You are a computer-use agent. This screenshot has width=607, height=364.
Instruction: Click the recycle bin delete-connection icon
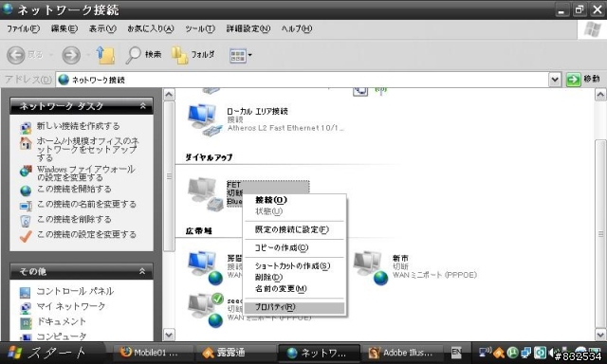26,221
